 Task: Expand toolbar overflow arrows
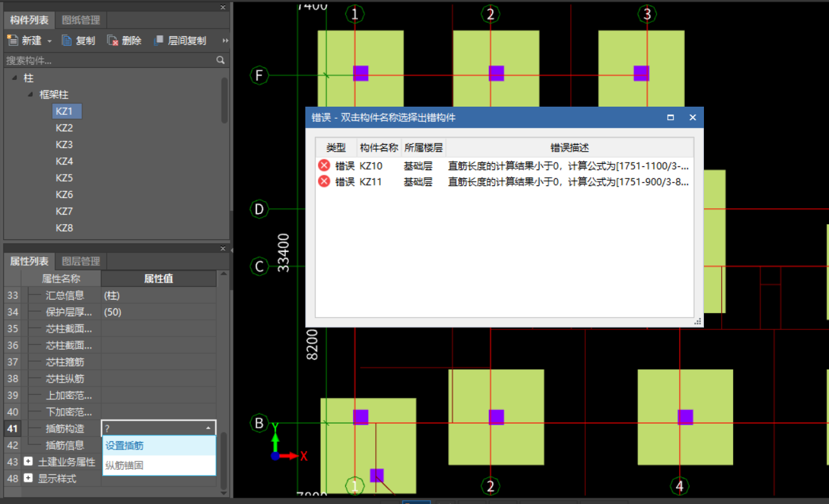(x=225, y=41)
